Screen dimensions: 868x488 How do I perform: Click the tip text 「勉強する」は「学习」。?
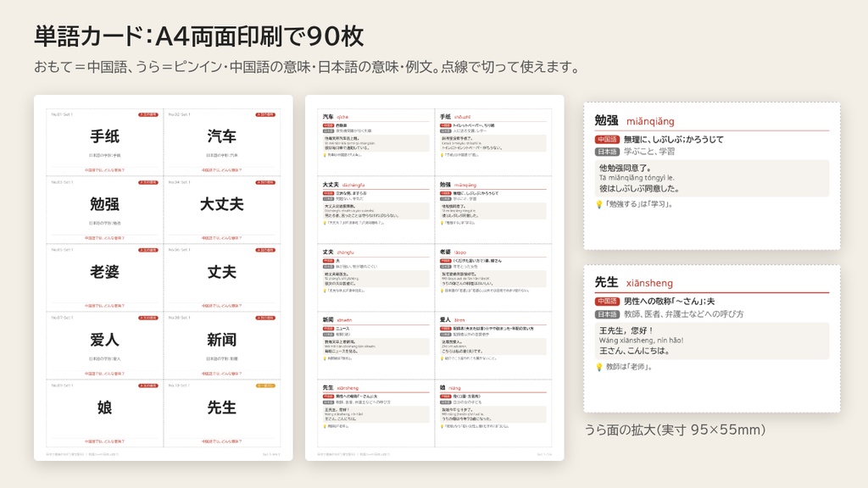639,204
